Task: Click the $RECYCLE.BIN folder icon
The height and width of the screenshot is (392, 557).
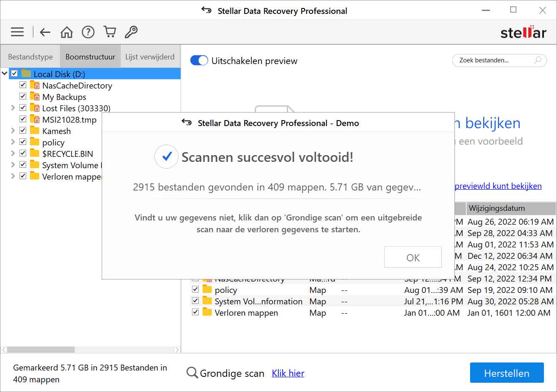Action: (x=35, y=153)
